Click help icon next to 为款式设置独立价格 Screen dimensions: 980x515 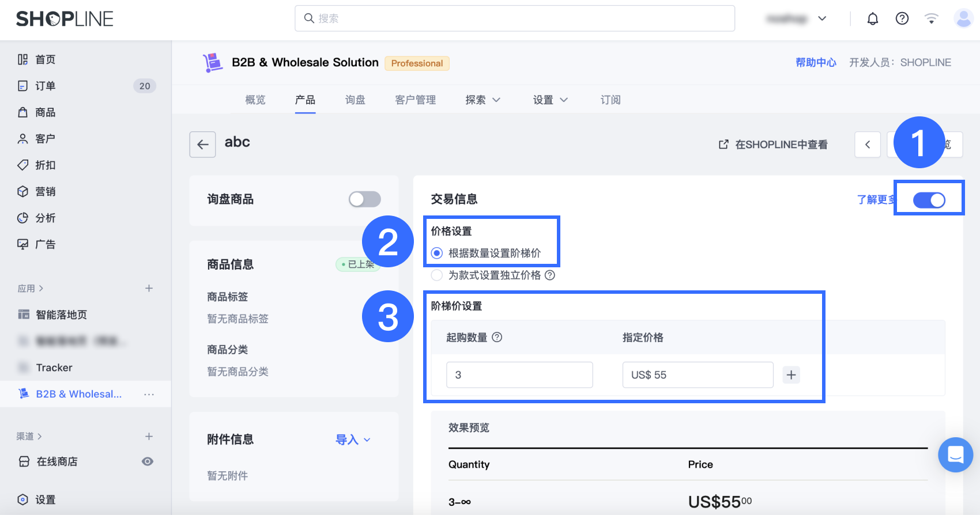(x=550, y=275)
